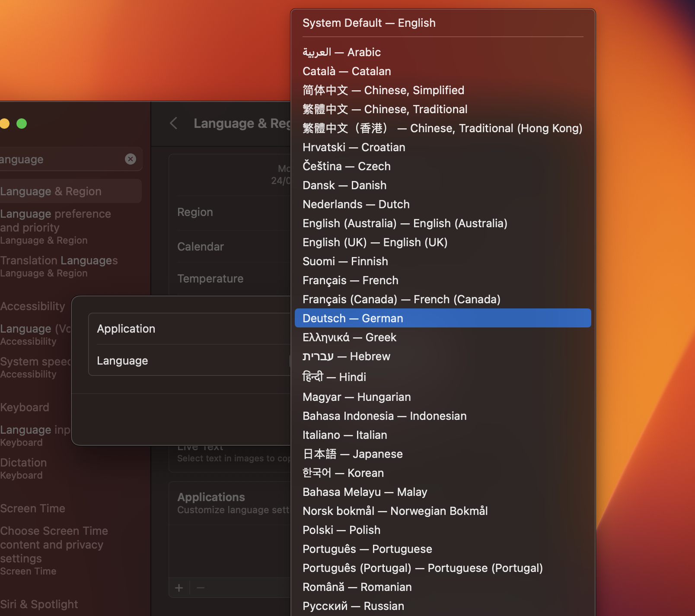The image size is (695, 616).
Task: Choose Bahasa Melayu — Malay
Action: (x=443, y=492)
